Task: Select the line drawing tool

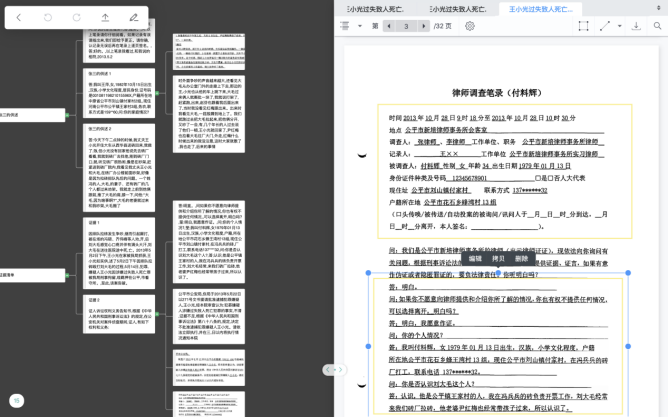Action: [x=605, y=26]
